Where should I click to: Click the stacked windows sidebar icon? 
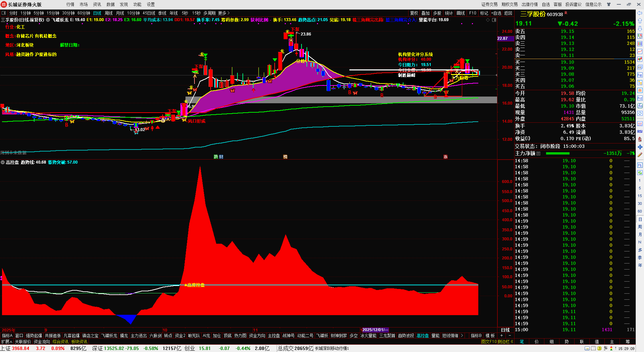pyautogui.click(x=640, y=67)
